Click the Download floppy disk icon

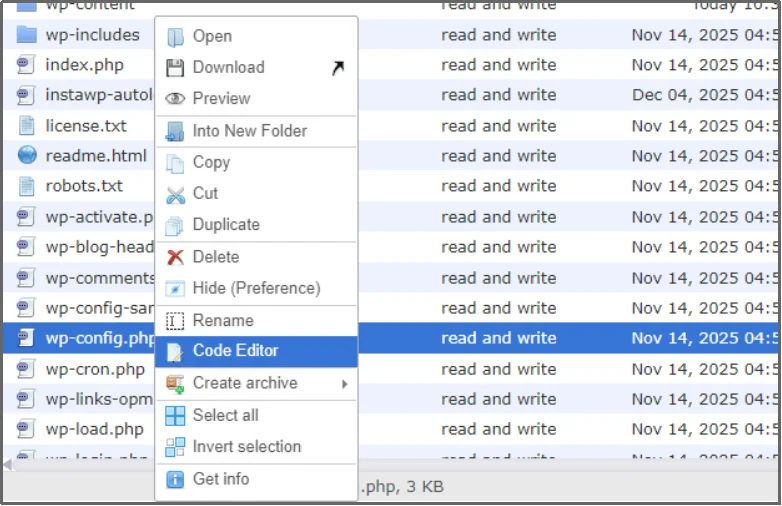click(x=175, y=67)
